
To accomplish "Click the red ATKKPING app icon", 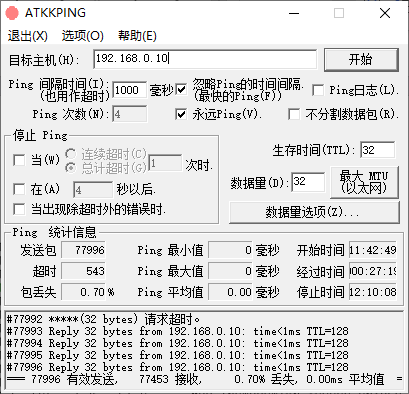I will click(12, 13).
